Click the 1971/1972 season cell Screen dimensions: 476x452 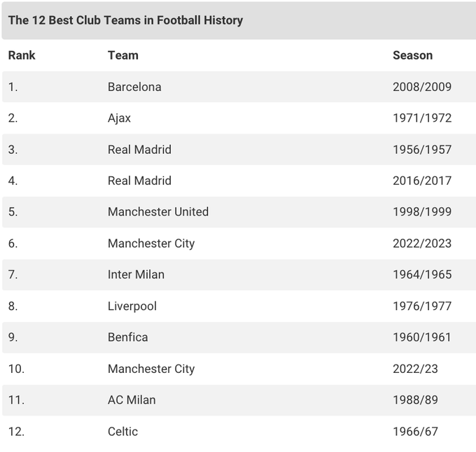pyautogui.click(x=422, y=118)
